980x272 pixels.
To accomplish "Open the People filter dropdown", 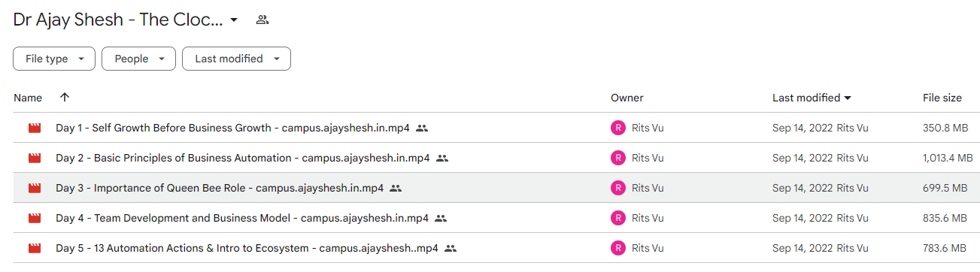I will click(138, 59).
